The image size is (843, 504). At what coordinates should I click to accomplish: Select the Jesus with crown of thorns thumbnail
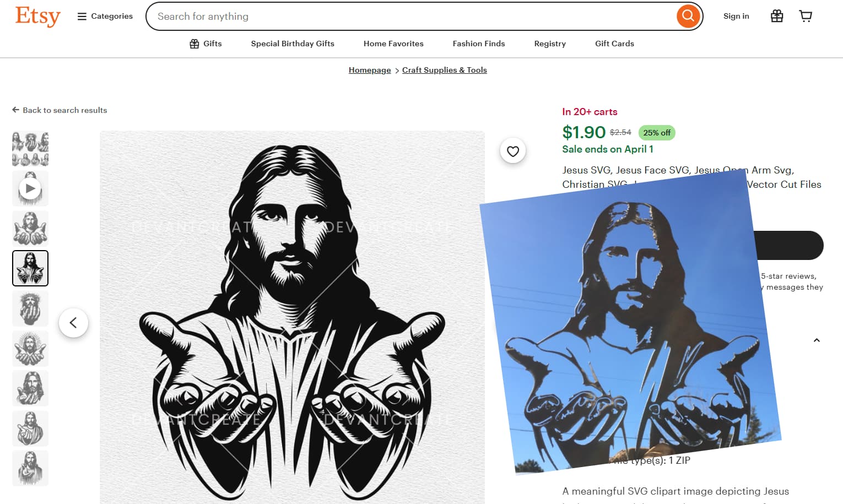pos(30,308)
